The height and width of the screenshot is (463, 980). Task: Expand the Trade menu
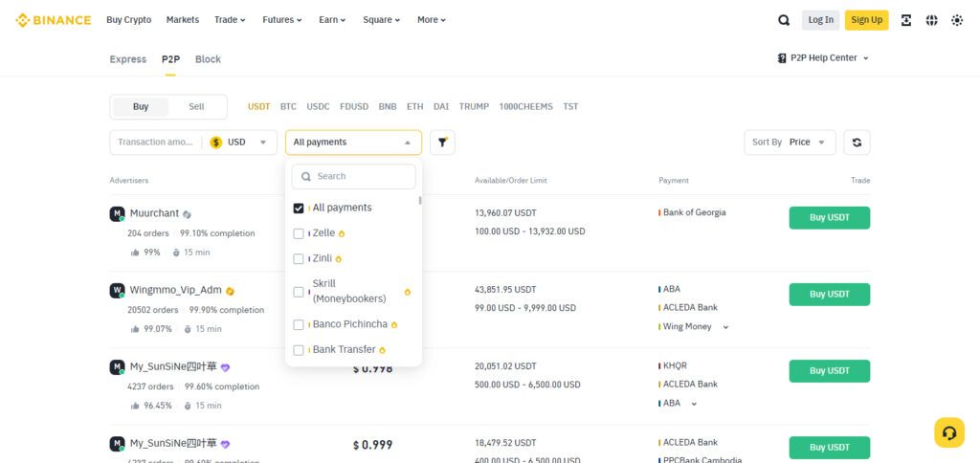[230, 20]
